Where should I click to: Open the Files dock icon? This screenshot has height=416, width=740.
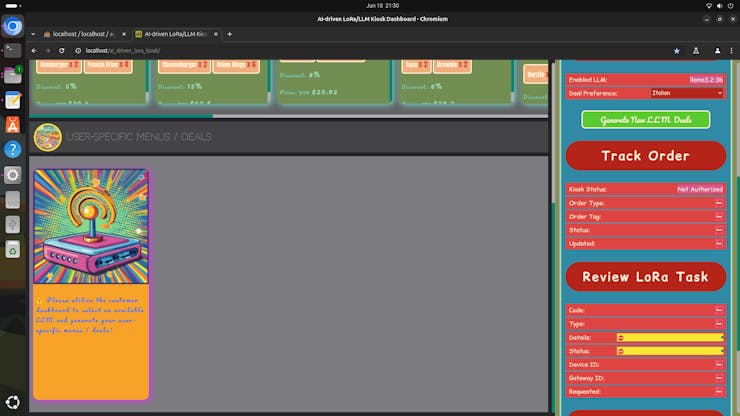[13, 75]
